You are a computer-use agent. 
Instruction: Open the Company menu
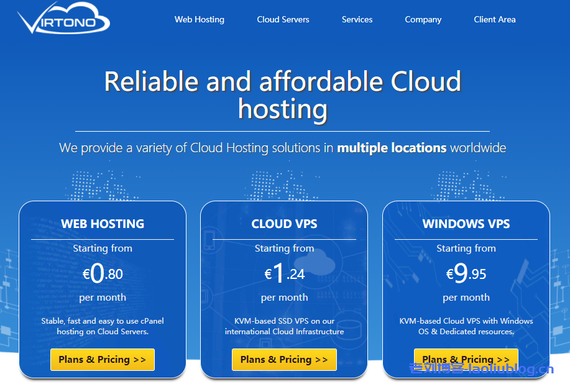click(423, 19)
